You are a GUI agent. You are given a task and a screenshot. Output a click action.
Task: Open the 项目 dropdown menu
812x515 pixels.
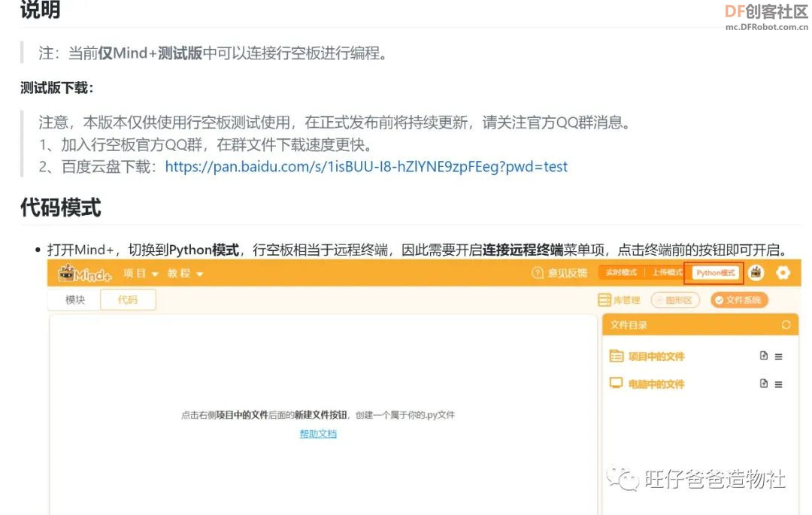pyautogui.click(x=141, y=273)
